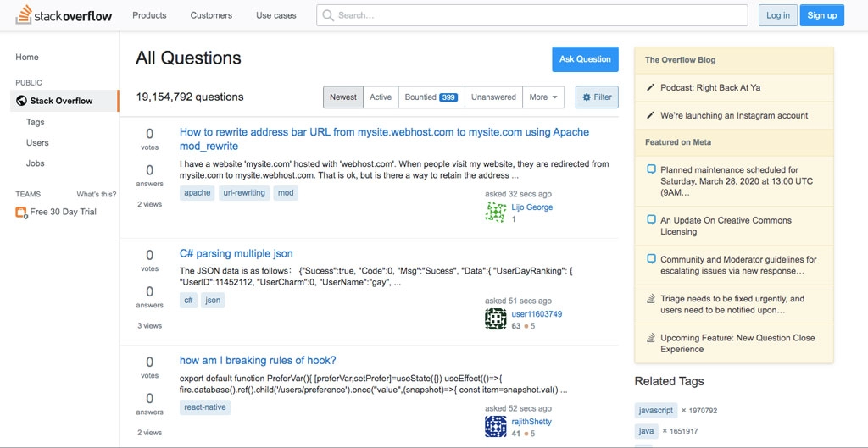Click pencil icon next to Podcast post
This screenshot has width=868, height=448.
(x=651, y=87)
